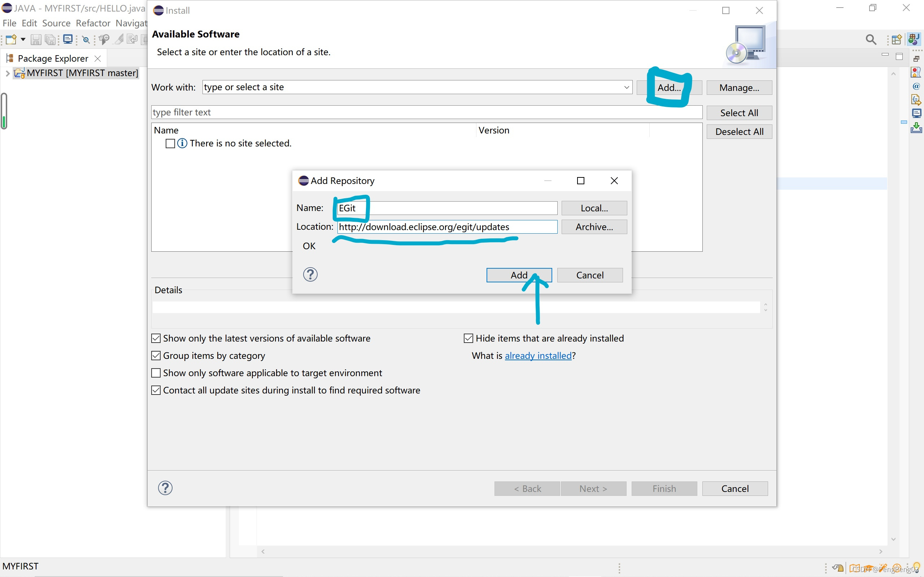This screenshot has width=924, height=577.
Task: Open the Work with site dropdown
Action: [626, 87]
